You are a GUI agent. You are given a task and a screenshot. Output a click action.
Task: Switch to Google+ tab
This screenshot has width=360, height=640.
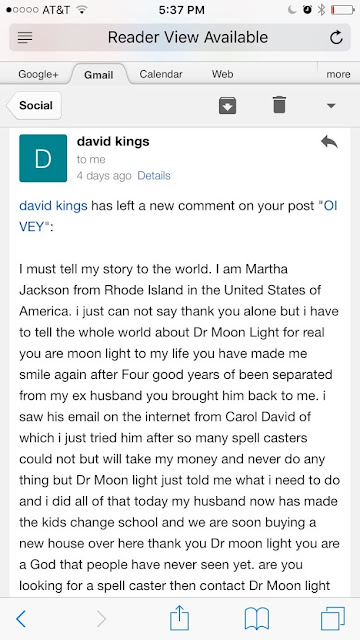(x=38, y=74)
